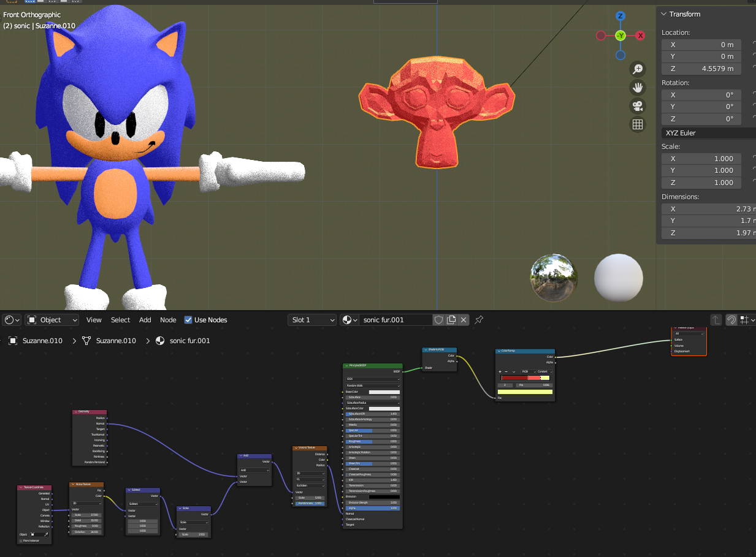The image size is (756, 557).
Task: Collapse the Texture Coordinate node
Action: pyautogui.click(x=21, y=487)
